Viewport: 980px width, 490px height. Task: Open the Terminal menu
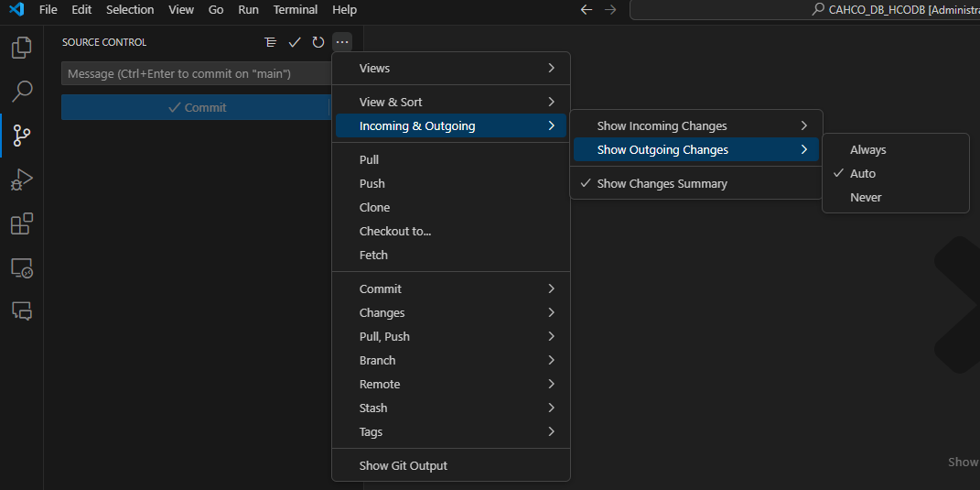click(x=296, y=9)
